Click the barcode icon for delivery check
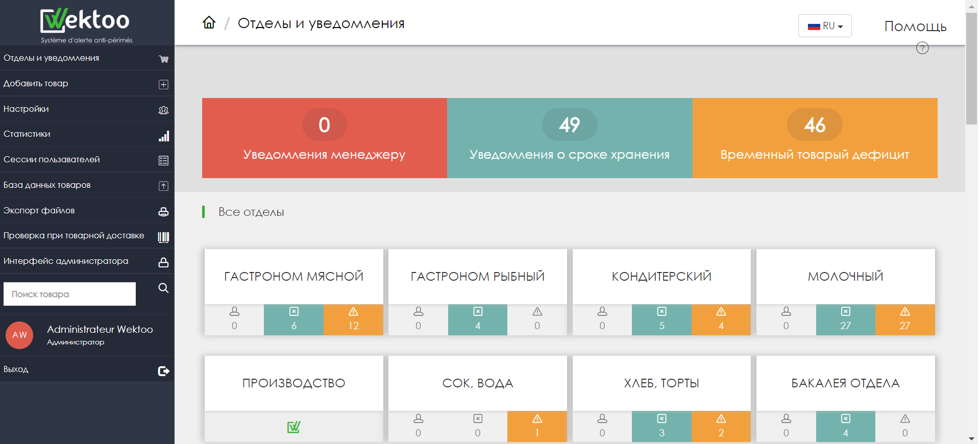Image resolution: width=980 pixels, height=444 pixels. [x=163, y=237]
